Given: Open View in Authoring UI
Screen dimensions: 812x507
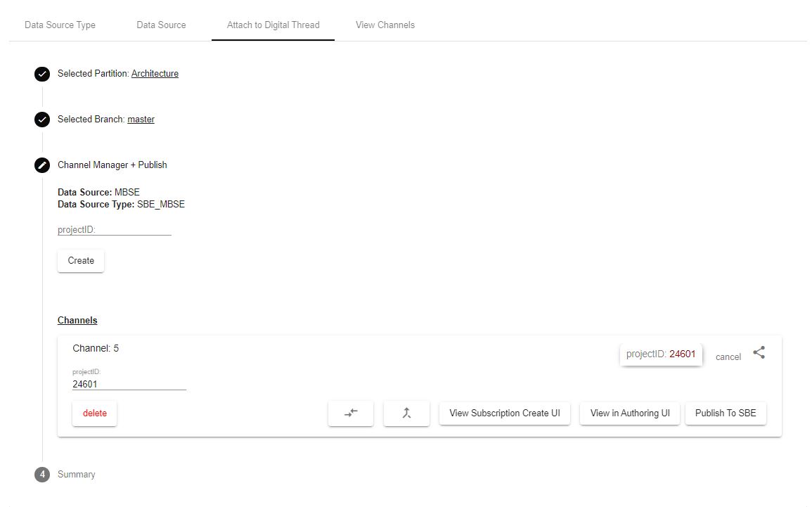Looking at the screenshot, I should point(629,413).
